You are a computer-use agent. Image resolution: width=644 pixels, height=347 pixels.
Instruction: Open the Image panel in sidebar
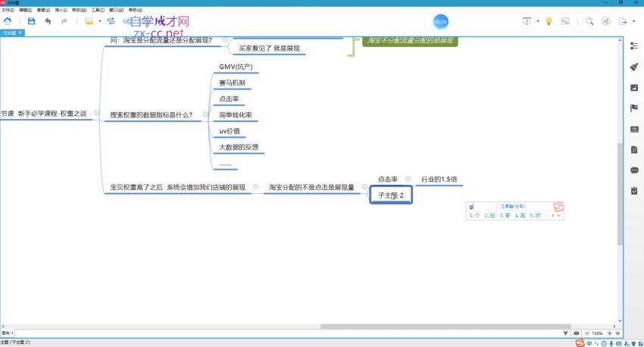tap(634, 87)
